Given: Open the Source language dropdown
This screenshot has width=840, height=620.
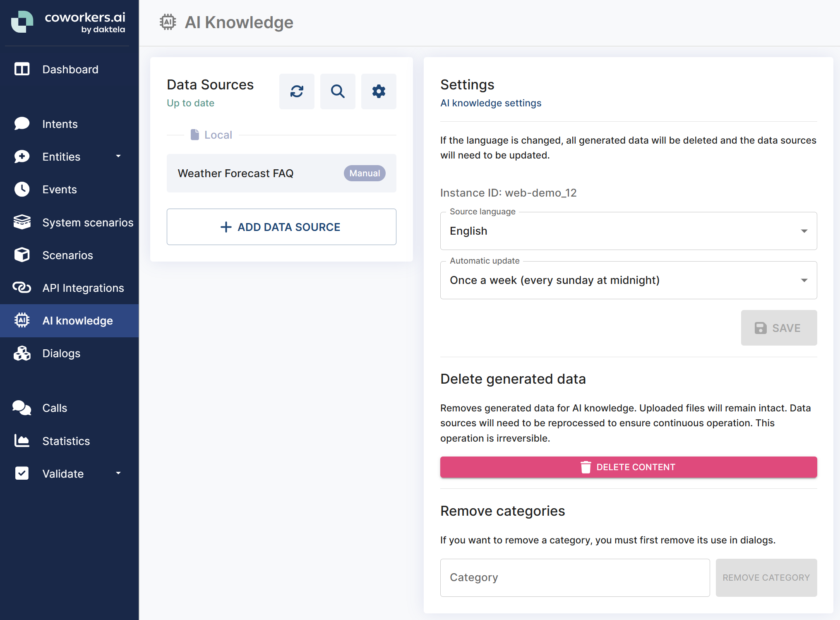Looking at the screenshot, I should (x=628, y=231).
